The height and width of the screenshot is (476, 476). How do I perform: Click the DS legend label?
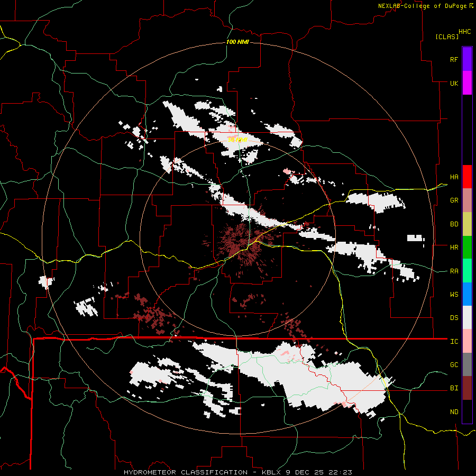point(454,318)
